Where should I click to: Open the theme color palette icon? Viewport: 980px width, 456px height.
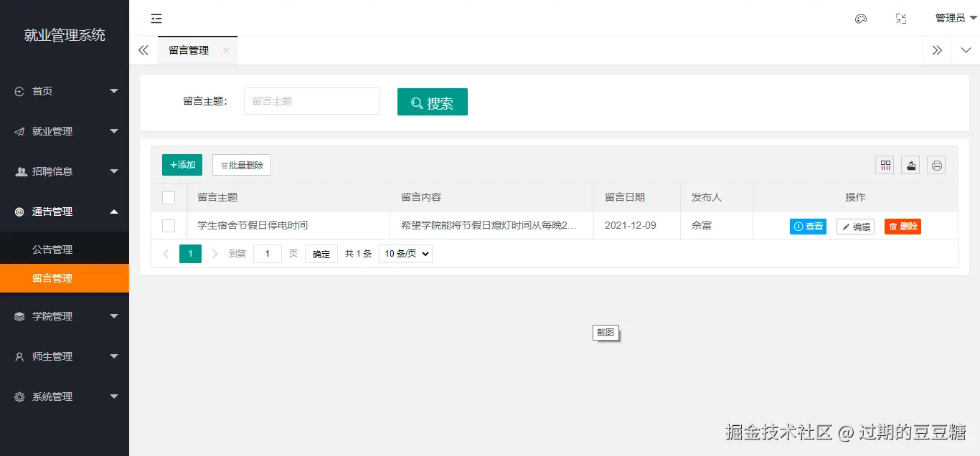[x=861, y=18]
